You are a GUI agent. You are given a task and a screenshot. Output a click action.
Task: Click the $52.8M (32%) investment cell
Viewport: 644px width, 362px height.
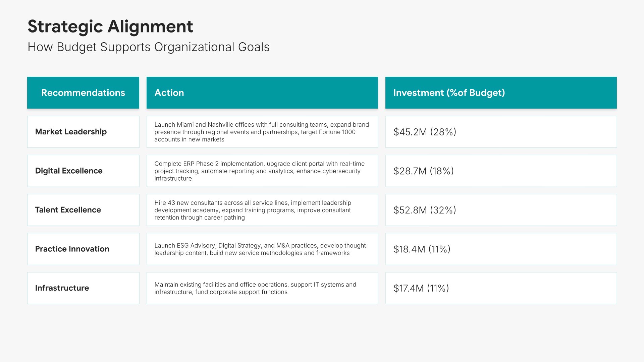coord(425,210)
